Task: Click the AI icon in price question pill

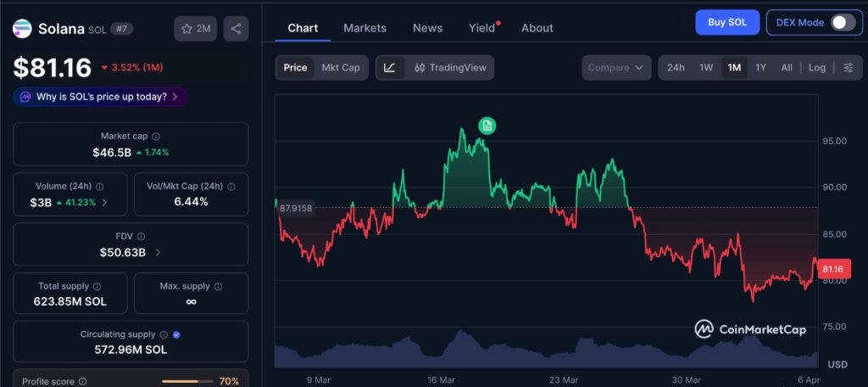Action: [x=26, y=97]
